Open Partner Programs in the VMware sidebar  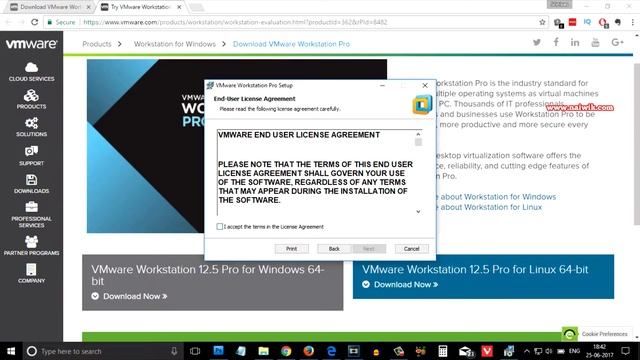pyautogui.click(x=31, y=246)
